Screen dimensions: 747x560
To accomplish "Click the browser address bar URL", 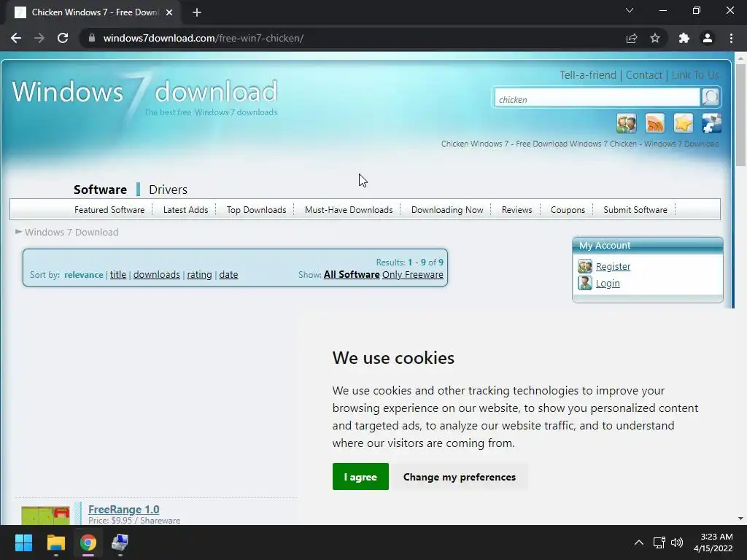I will point(204,38).
